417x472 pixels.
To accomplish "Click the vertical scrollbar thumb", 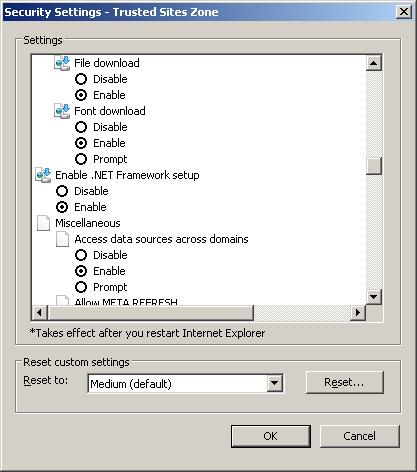I will 374,166.
